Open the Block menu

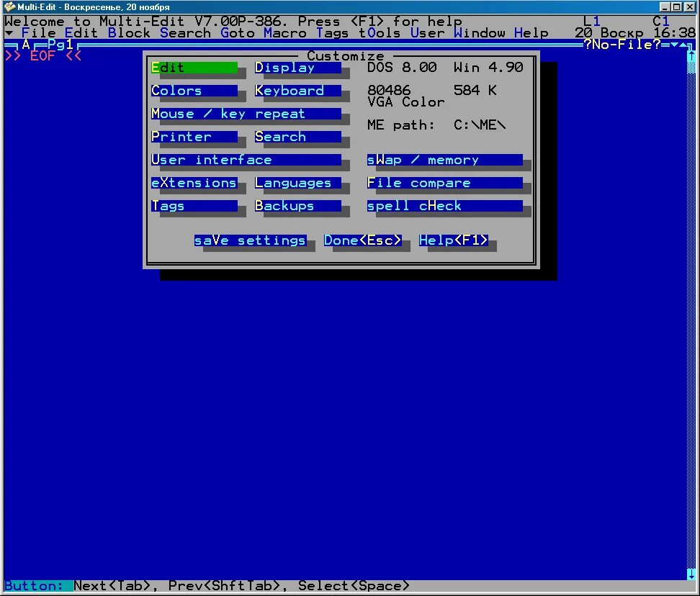pyautogui.click(x=129, y=33)
